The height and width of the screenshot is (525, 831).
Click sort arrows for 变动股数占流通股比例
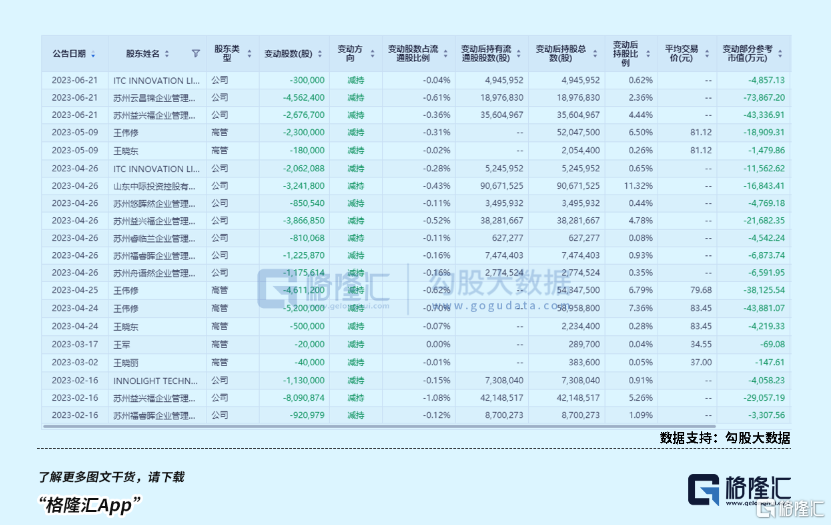click(x=445, y=54)
